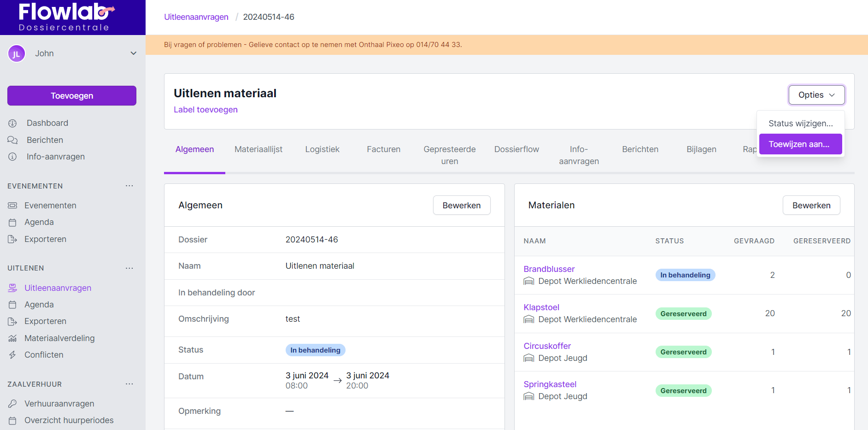Open the Uitlenen section ellipsis menu

pyautogui.click(x=129, y=268)
